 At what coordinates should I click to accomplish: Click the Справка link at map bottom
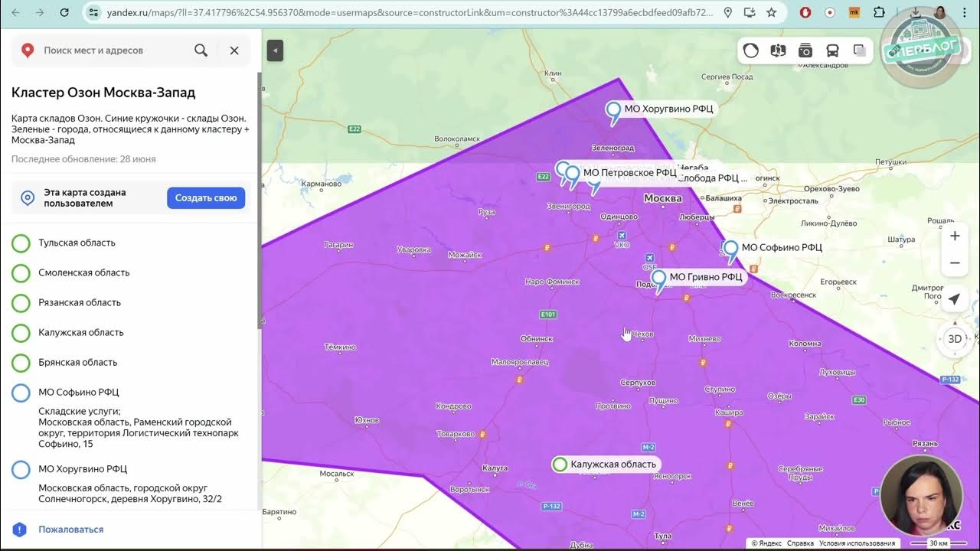click(800, 543)
